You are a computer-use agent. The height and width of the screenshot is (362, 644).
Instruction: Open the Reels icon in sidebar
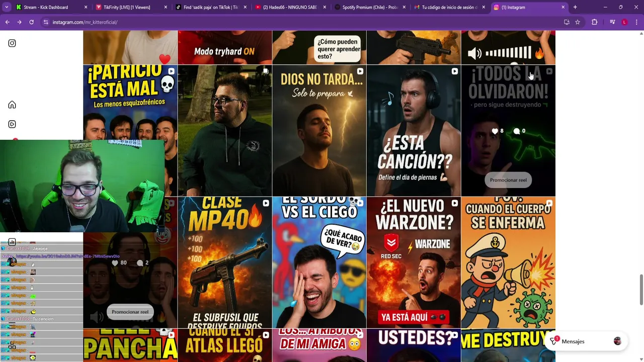(x=12, y=124)
